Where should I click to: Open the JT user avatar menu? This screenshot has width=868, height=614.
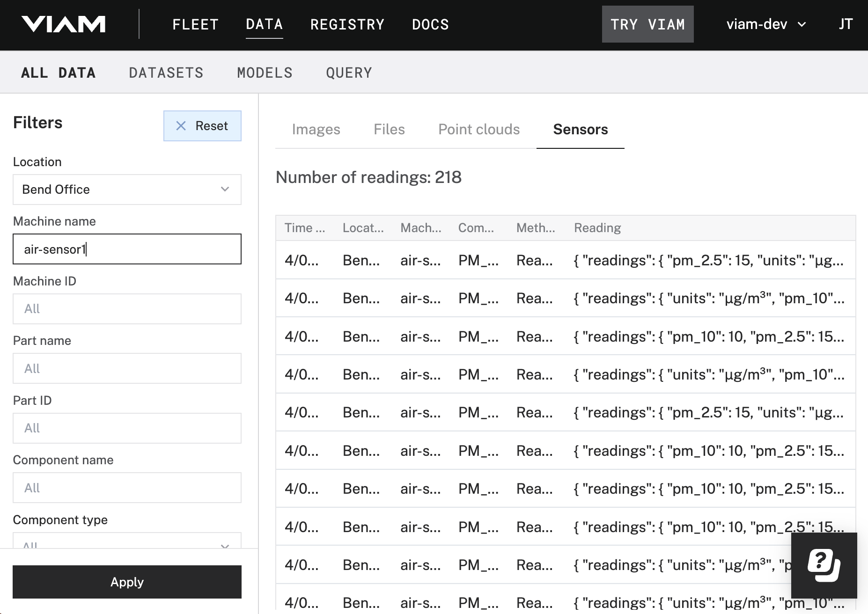(x=845, y=24)
